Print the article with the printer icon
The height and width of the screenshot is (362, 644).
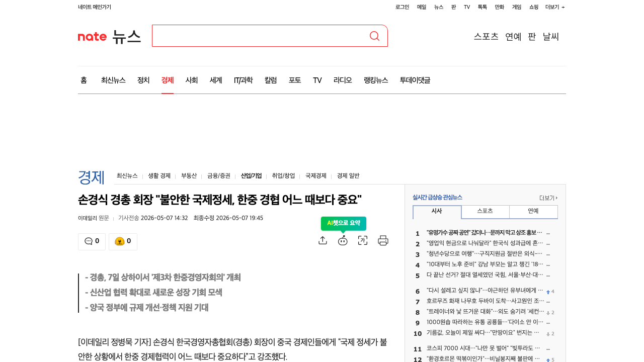pos(383,240)
